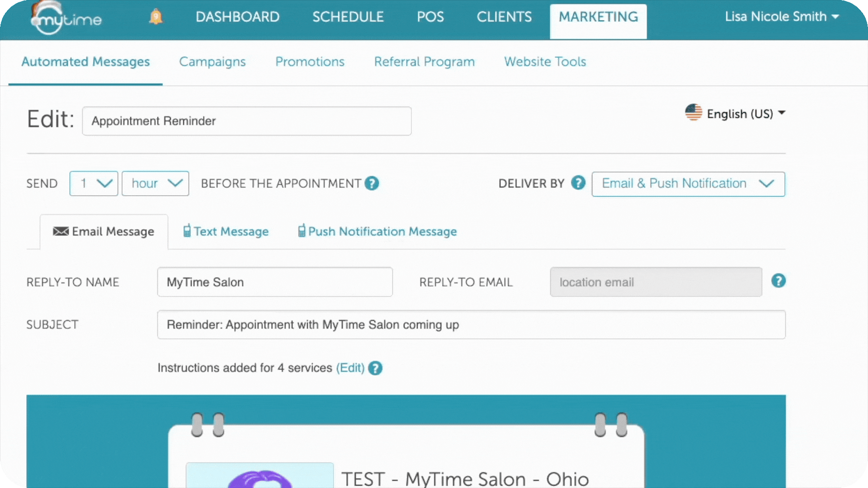Click the TEST - MyTime Salon - Ohio heading
This screenshot has width=868, height=488.
465,479
